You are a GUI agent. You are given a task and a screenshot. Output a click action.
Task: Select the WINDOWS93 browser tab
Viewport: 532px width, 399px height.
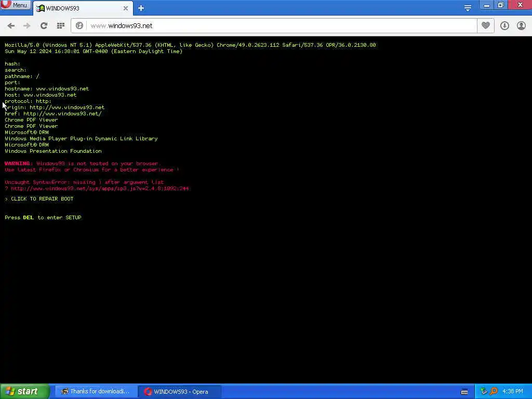(x=83, y=8)
